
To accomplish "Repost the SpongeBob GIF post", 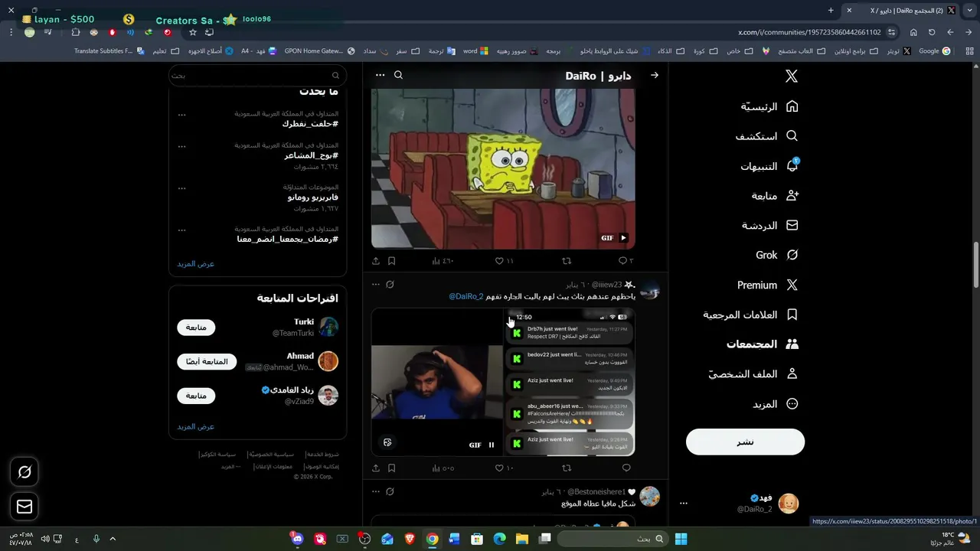I will click(x=567, y=261).
